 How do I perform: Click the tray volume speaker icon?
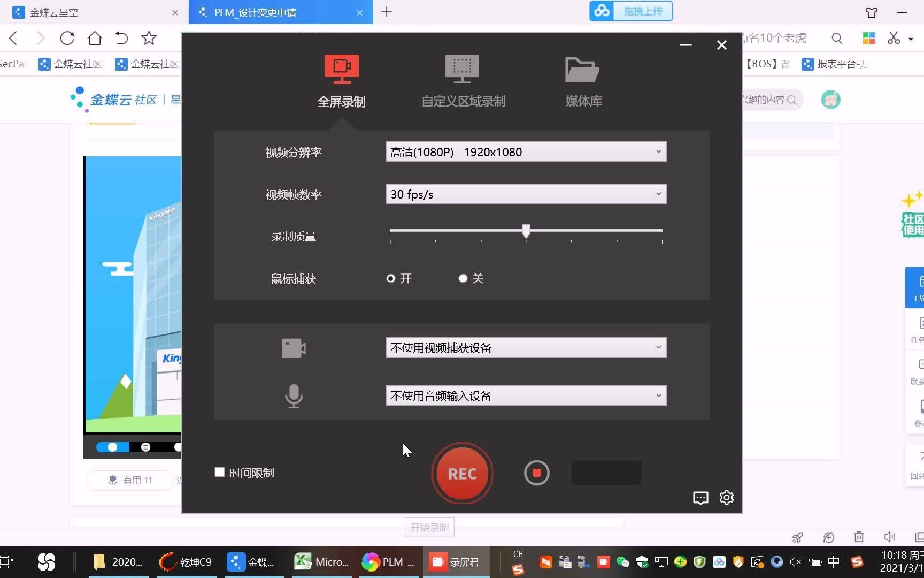coord(795,562)
